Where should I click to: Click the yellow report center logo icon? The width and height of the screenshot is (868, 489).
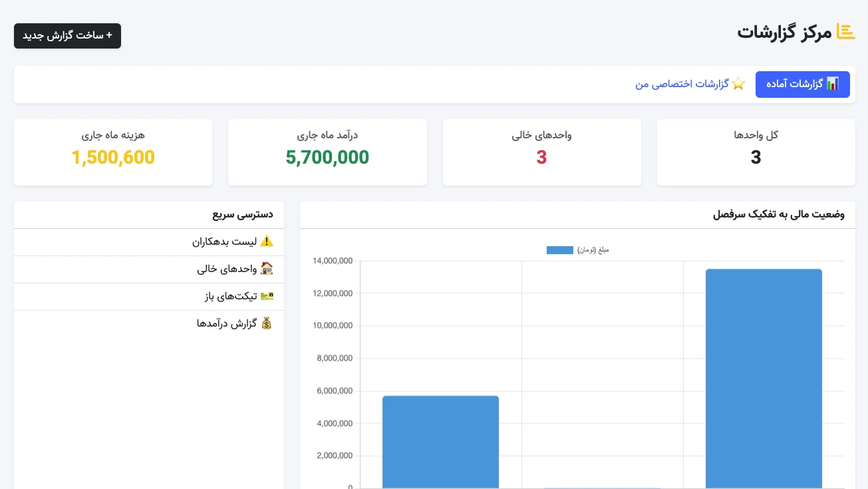coord(845,32)
